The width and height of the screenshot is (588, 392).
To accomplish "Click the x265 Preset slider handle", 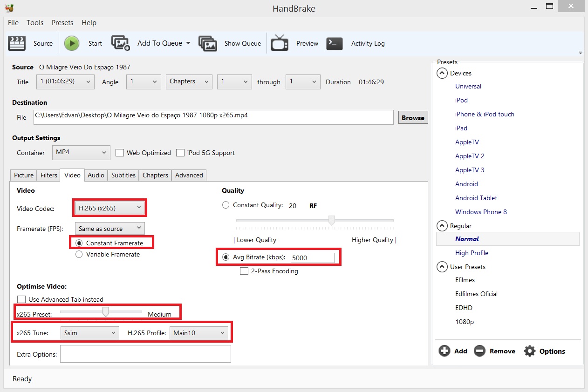I will 106,311.
